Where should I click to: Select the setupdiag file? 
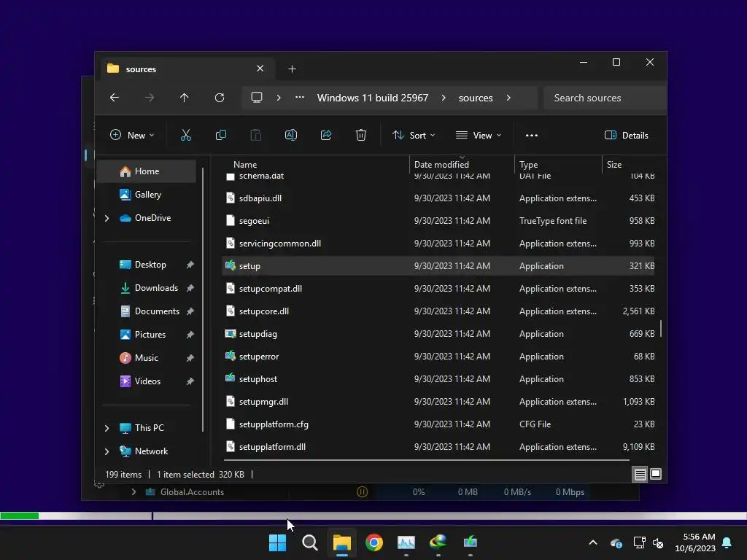(x=438, y=334)
